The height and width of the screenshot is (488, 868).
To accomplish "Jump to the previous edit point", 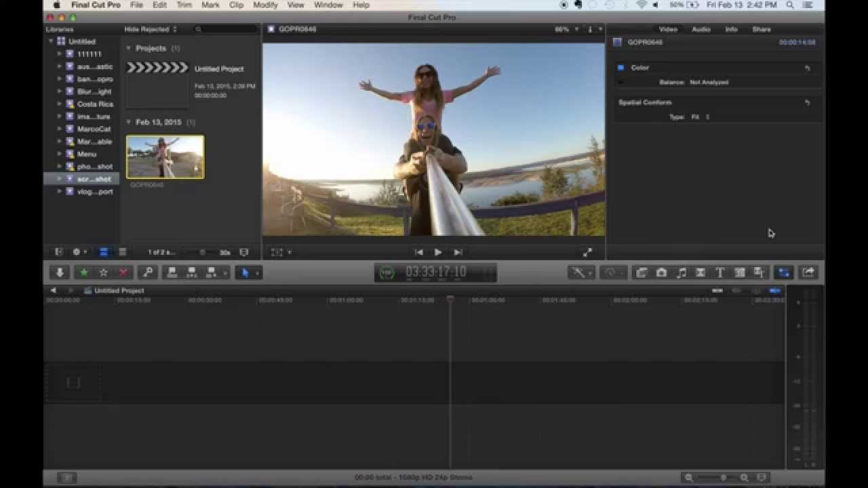I will click(x=418, y=252).
